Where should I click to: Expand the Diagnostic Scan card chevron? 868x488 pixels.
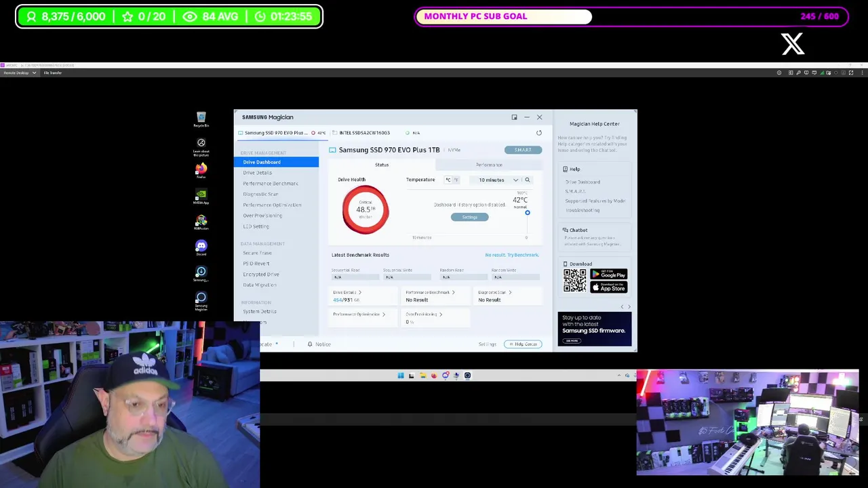[x=510, y=293]
